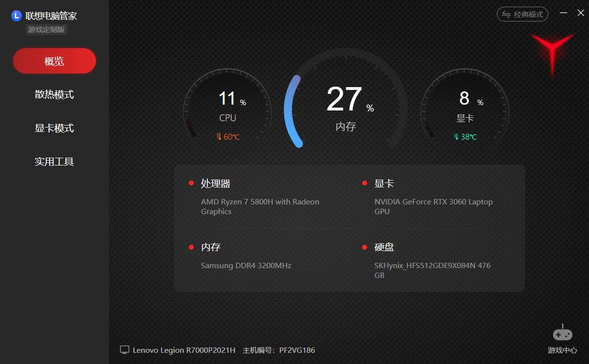589x364 pixels.
Task: Click the red dot beside 处理器
Action: pos(191,183)
